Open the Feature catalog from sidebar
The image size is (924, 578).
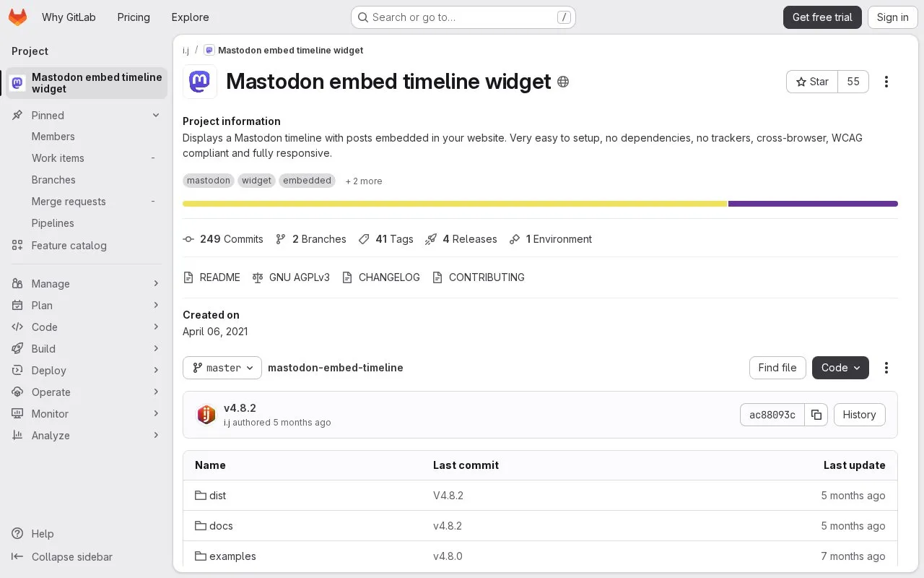coord(87,246)
